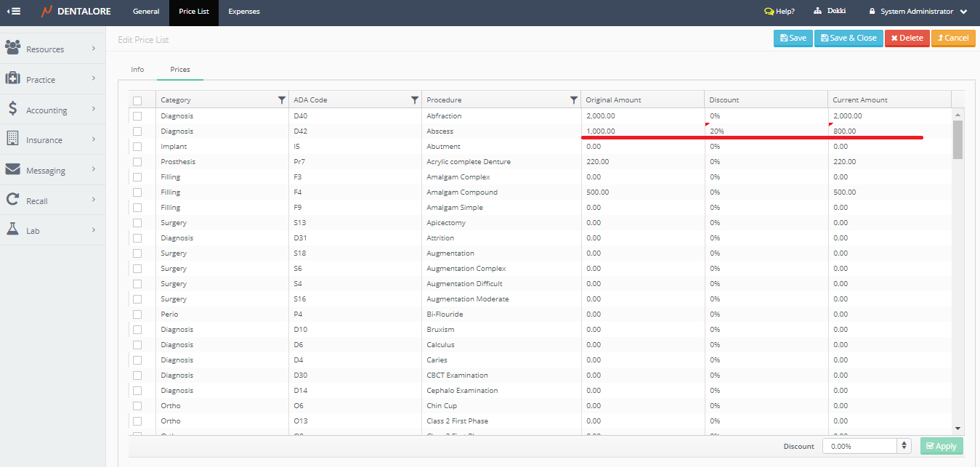Click the Discount stepper arrows
Image resolution: width=980 pixels, height=467 pixels.
point(904,446)
